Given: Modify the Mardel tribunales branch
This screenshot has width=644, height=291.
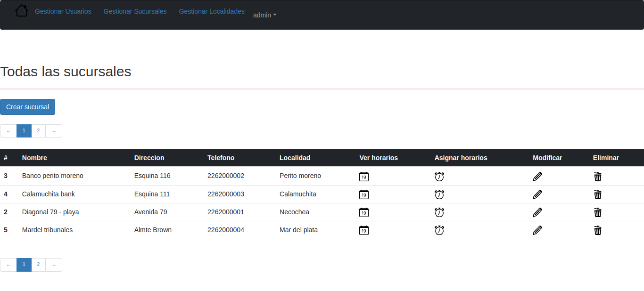Looking at the screenshot, I should coord(537,230).
